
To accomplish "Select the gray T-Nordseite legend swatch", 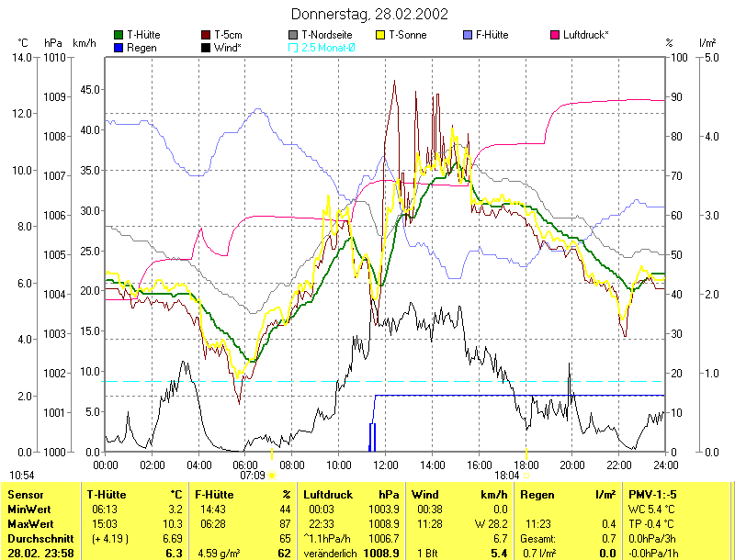I will click(x=293, y=35).
